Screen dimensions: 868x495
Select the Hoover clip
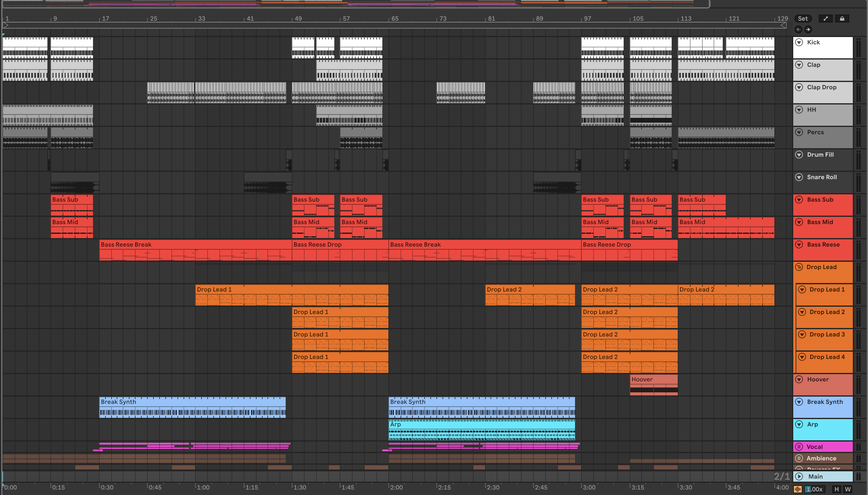point(653,379)
